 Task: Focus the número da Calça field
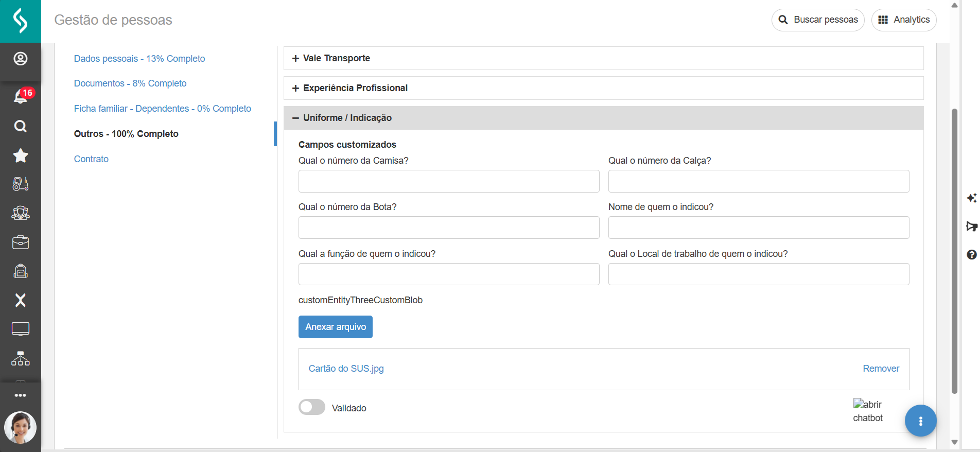[x=759, y=181]
